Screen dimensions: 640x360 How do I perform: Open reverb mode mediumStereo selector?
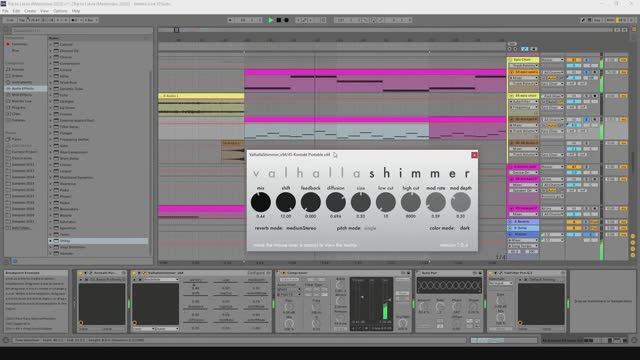pyautogui.click(x=301, y=228)
